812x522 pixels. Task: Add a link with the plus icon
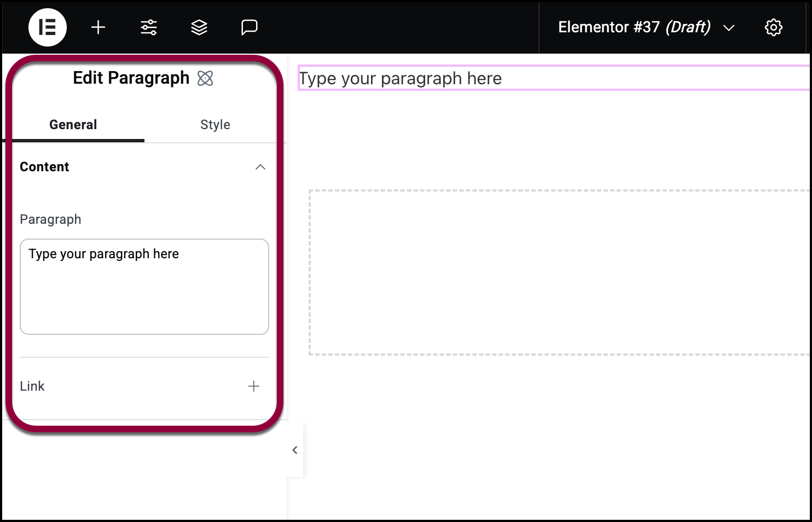click(253, 386)
